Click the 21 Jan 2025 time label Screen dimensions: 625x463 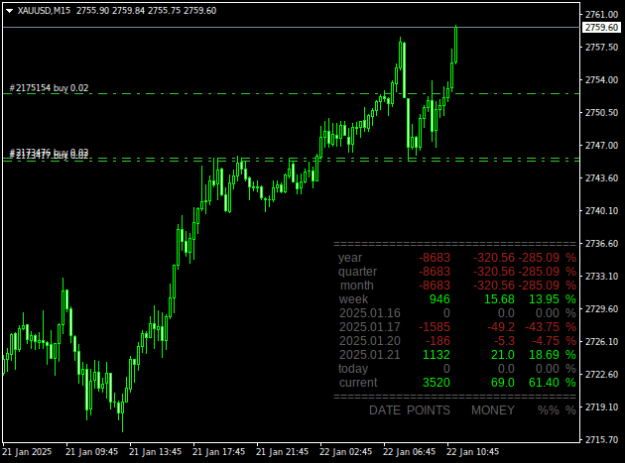point(27,452)
